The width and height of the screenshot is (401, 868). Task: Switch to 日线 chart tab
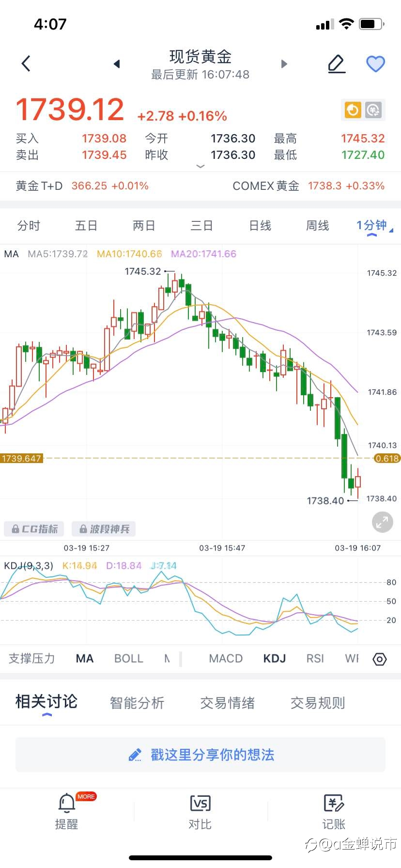click(260, 226)
